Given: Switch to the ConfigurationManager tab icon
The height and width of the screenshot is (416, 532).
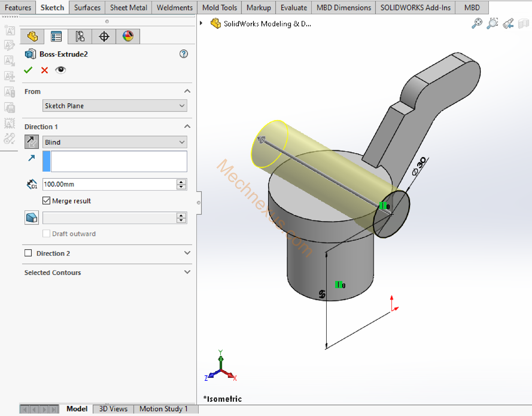Looking at the screenshot, I should pyautogui.click(x=80, y=37).
